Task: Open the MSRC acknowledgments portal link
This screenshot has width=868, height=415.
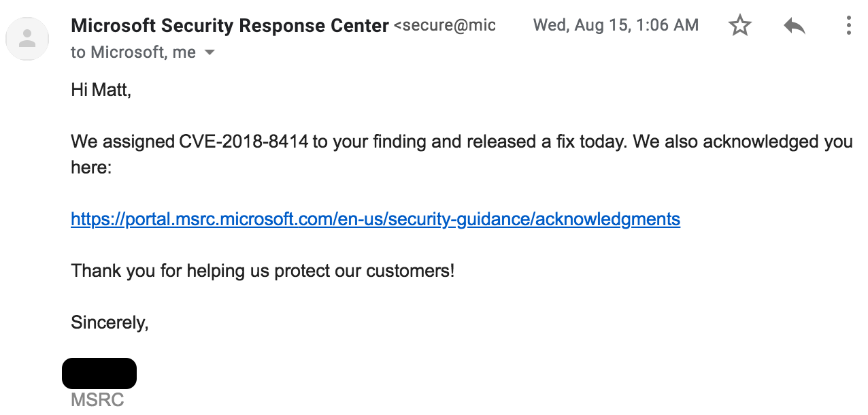Action: [375, 219]
